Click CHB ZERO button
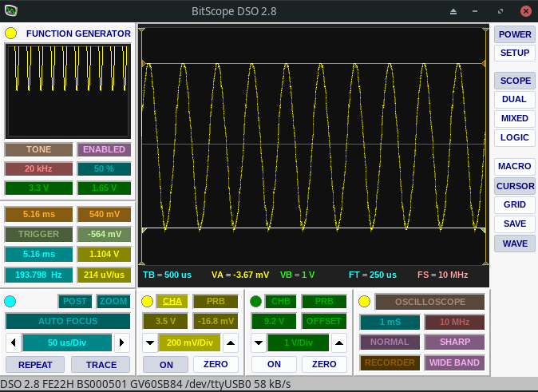The width and height of the screenshot is (538, 392). tap(324, 364)
